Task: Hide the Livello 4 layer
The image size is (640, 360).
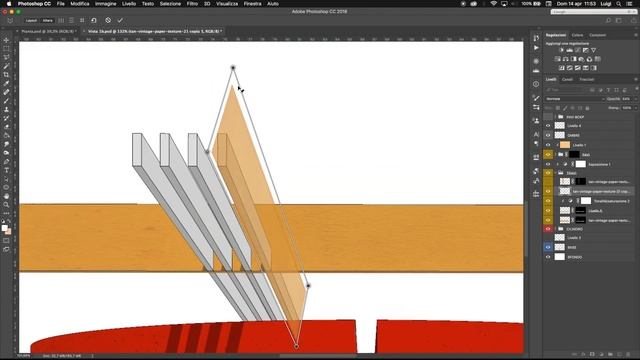Action: 548,126
